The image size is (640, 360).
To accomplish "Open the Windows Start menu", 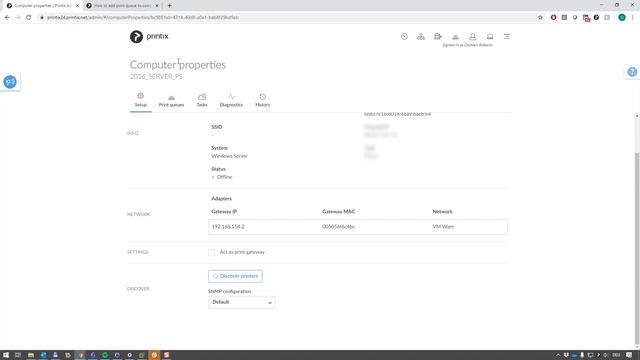I will point(6,355).
